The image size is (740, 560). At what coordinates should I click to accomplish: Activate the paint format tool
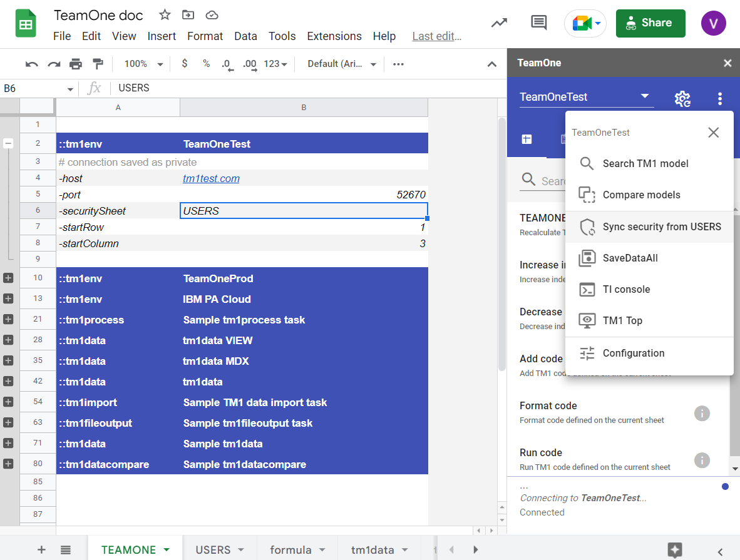tap(98, 64)
